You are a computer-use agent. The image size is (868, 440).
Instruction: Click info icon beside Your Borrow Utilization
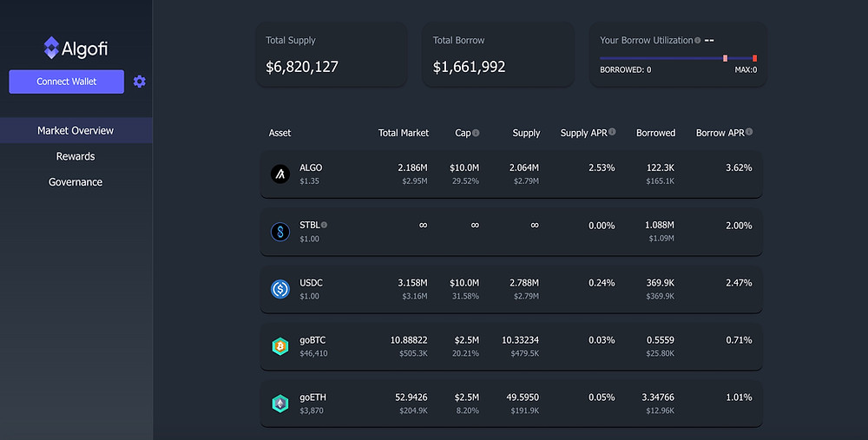point(698,41)
